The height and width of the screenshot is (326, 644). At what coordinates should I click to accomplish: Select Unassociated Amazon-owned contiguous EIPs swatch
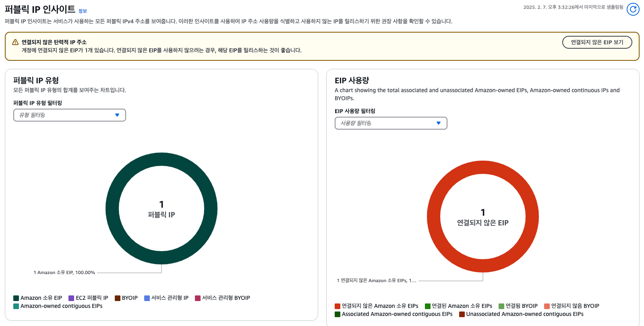pos(462,314)
